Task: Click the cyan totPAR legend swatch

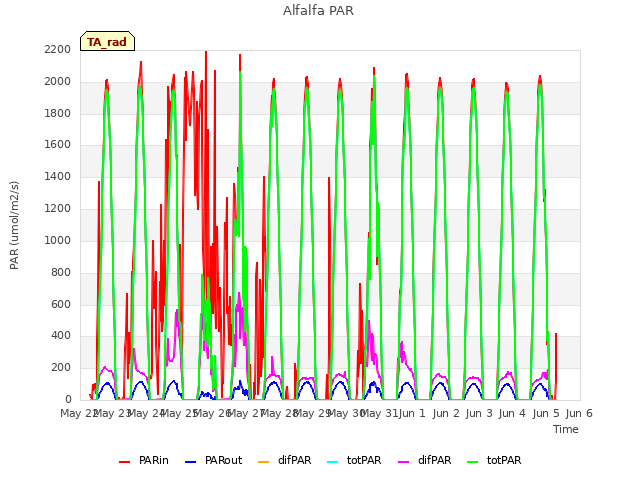Action: 333,462
